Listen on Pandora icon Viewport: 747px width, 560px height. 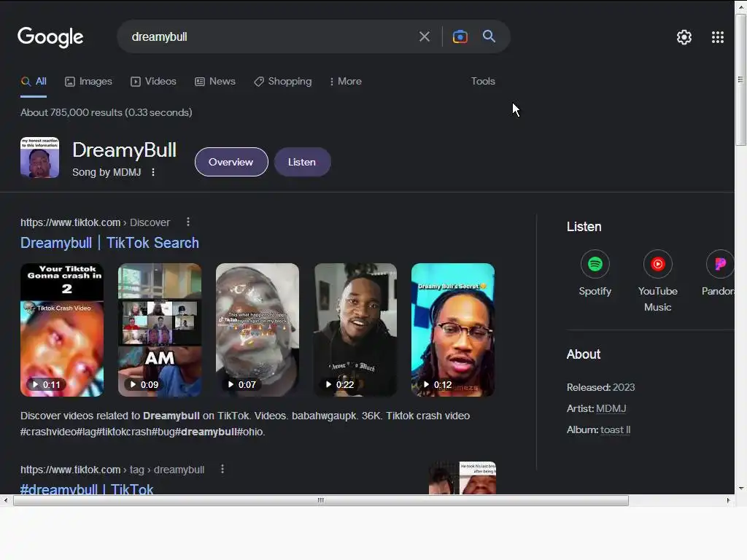click(720, 264)
